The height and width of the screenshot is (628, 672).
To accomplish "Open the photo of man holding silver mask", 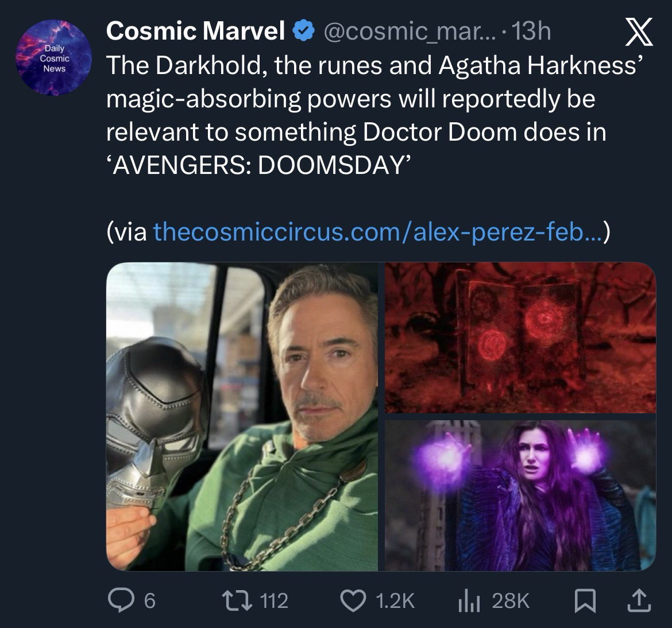I will coord(242,417).
